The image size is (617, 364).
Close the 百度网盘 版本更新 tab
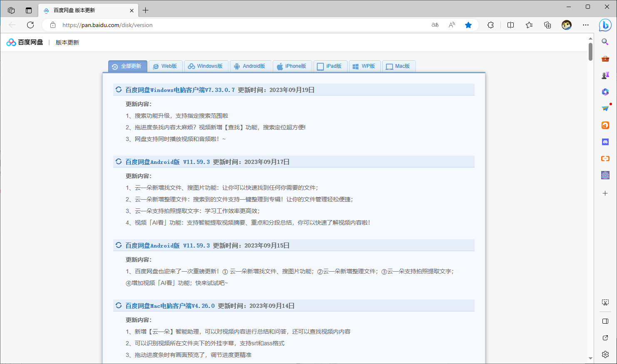(132, 10)
